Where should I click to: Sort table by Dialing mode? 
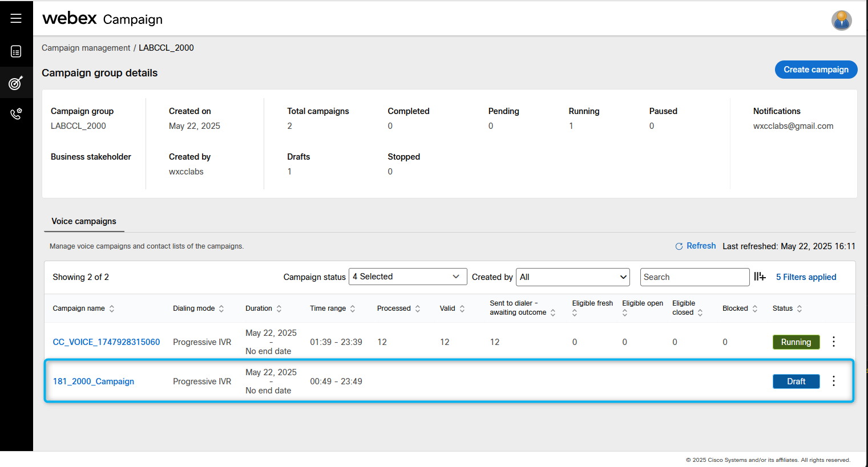click(221, 308)
